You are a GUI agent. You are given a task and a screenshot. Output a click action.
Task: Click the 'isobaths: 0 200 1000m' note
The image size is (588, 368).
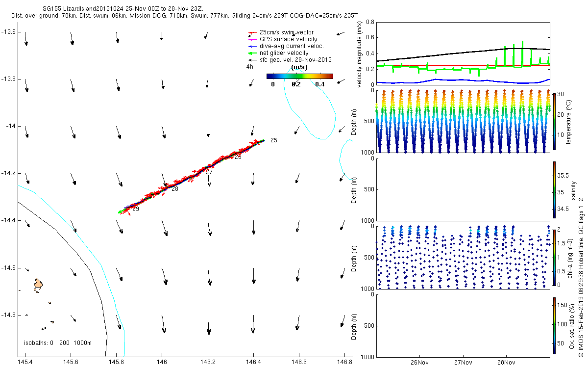click(58, 342)
